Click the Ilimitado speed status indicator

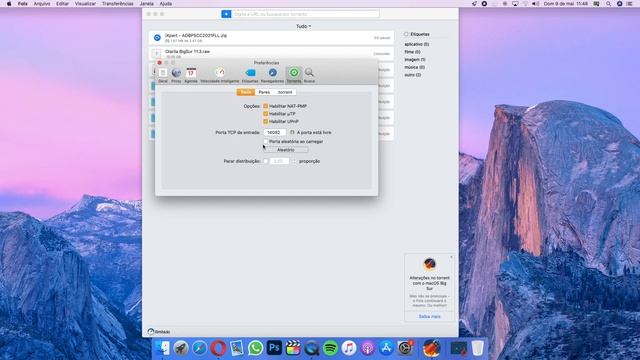159,331
